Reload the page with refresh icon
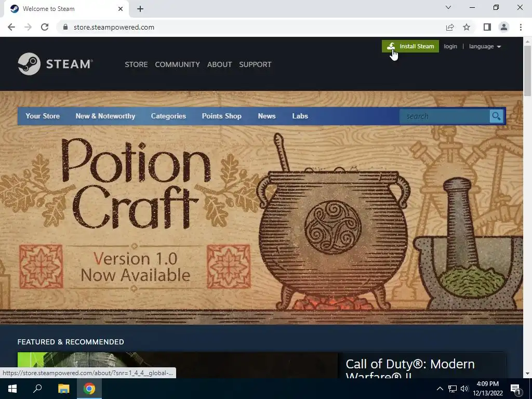This screenshot has width=532, height=399. tap(45, 27)
